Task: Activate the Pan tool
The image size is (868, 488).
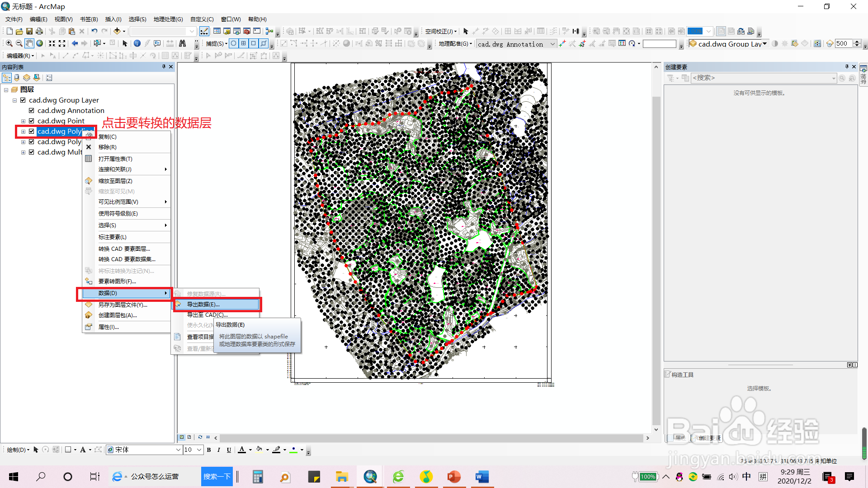Action: point(29,43)
